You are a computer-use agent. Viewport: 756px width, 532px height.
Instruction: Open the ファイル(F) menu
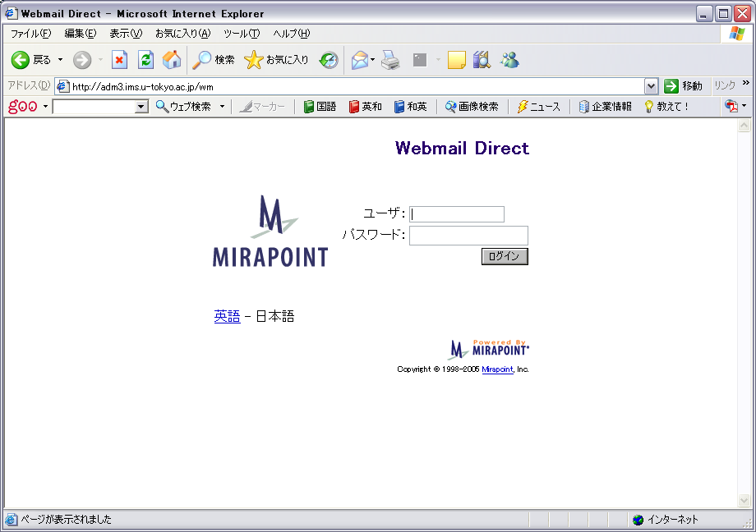pyautogui.click(x=31, y=33)
